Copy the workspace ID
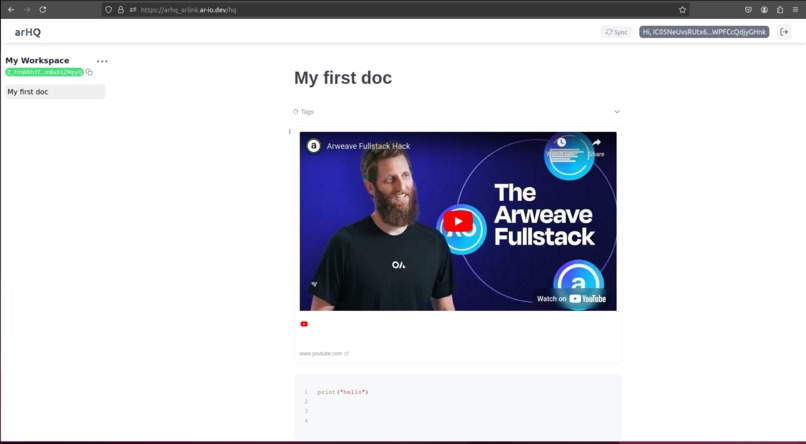The image size is (806, 444). click(89, 72)
